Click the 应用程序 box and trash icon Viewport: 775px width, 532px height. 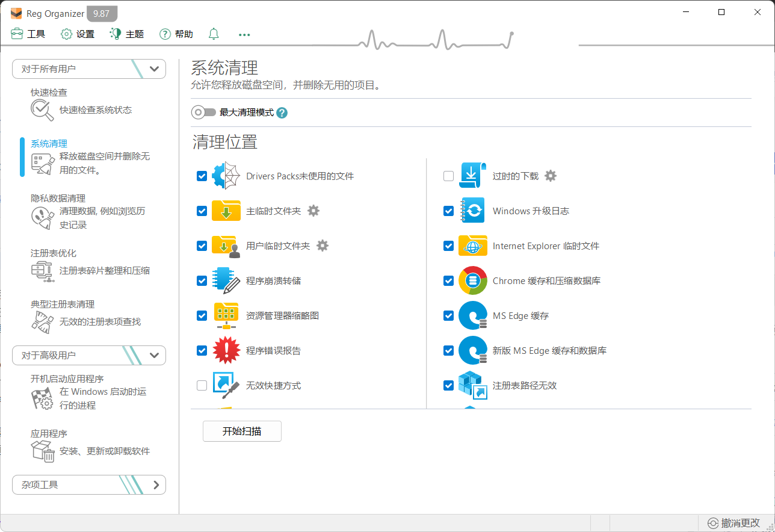point(42,451)
